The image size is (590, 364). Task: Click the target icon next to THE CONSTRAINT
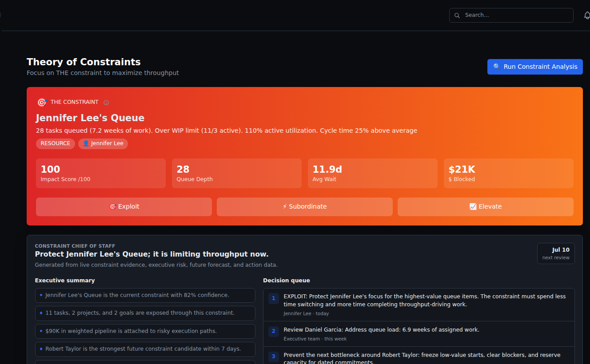42,102
